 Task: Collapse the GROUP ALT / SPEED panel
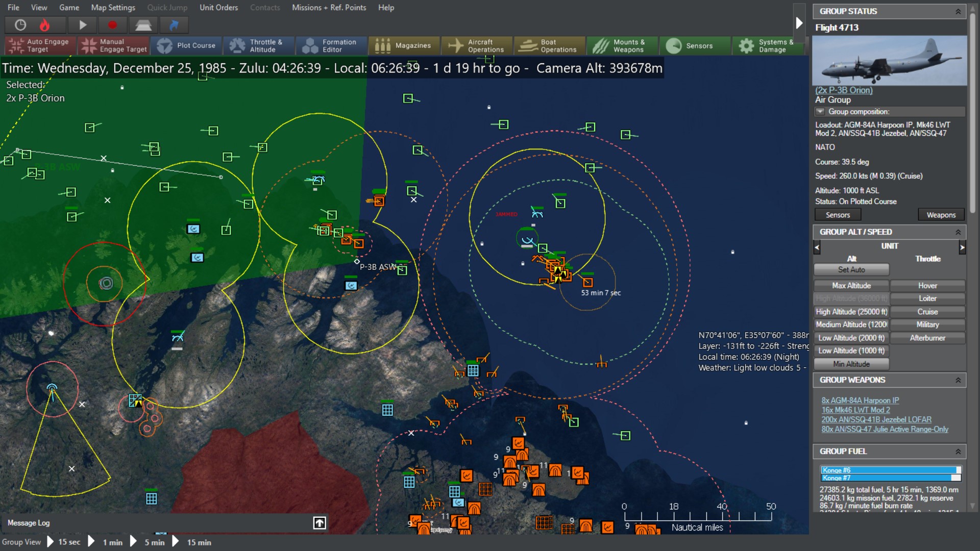coord(958,232)
